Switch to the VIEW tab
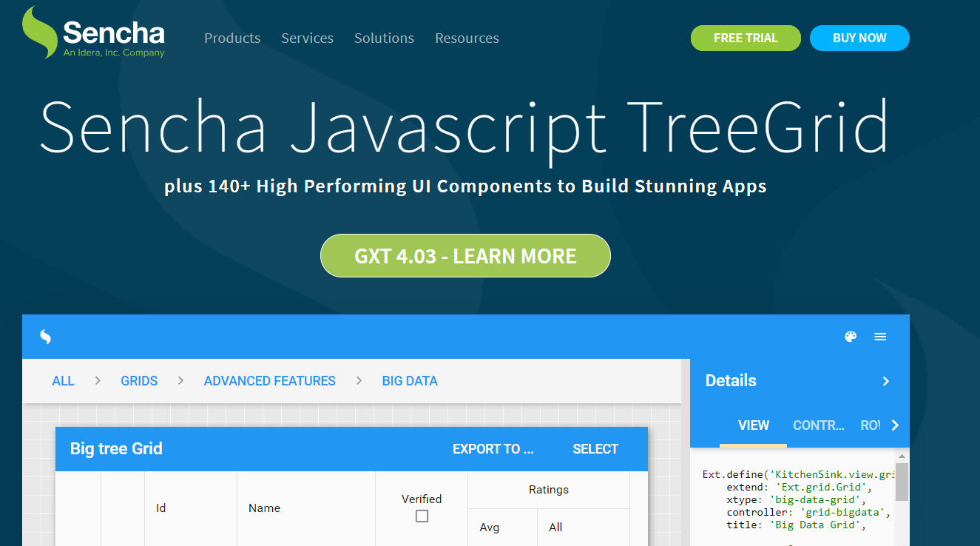980x546 pixels. 754,425
